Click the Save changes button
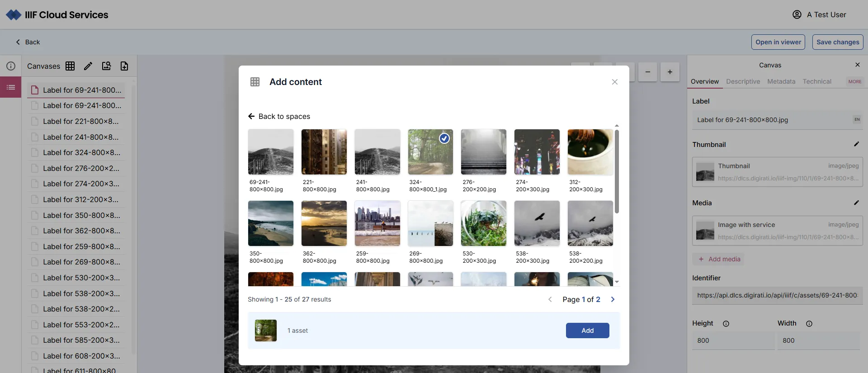This screenshot has width=868, height=373. 837,42
